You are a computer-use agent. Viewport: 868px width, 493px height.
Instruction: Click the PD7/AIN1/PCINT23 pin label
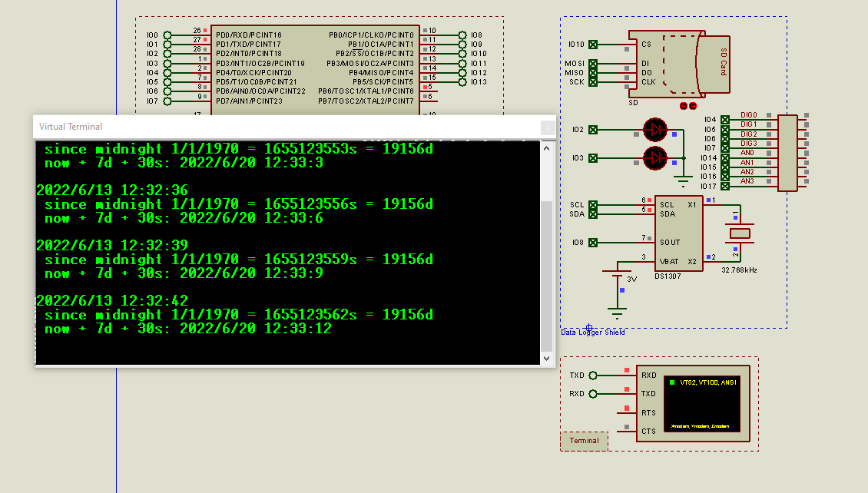249,101
